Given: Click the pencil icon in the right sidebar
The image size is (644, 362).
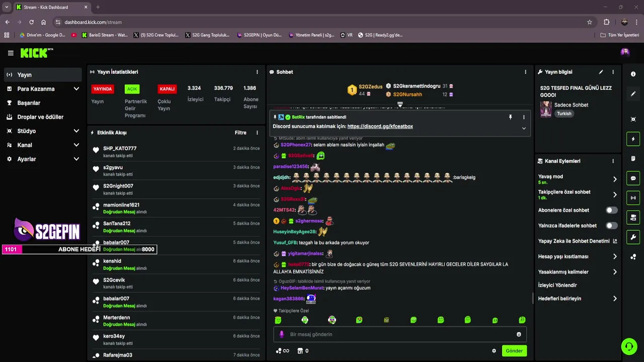Looking at the screenshot, I should point(633,94).
